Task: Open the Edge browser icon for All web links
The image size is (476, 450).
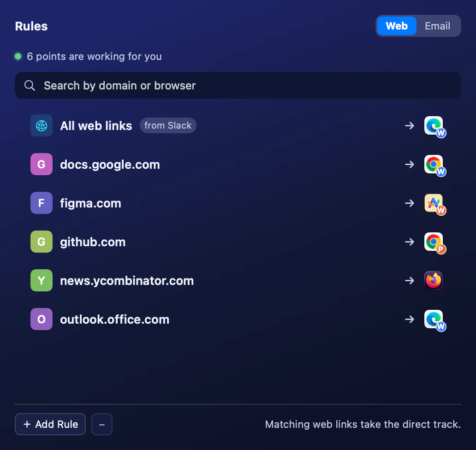Action: coord(434,126)
